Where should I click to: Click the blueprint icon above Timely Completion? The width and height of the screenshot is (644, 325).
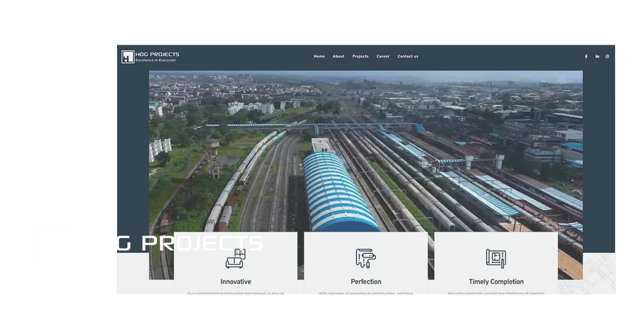click(x=496, y=259)
